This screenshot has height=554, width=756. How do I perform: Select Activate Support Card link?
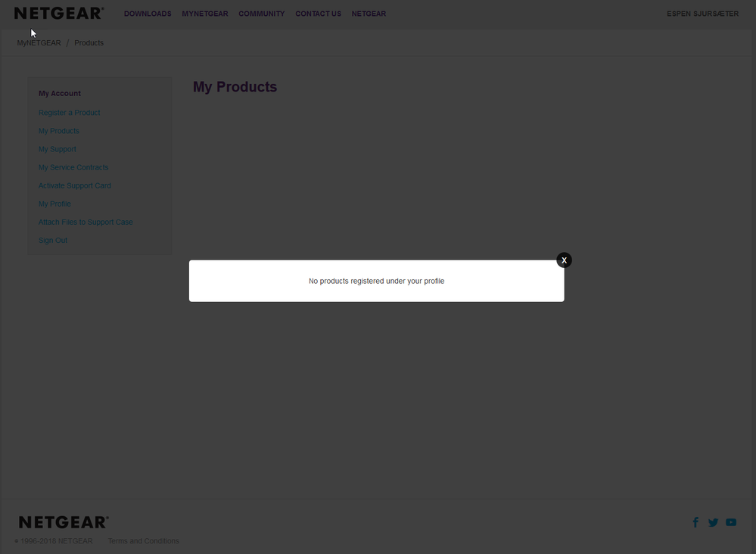click(x=75, y=185)
